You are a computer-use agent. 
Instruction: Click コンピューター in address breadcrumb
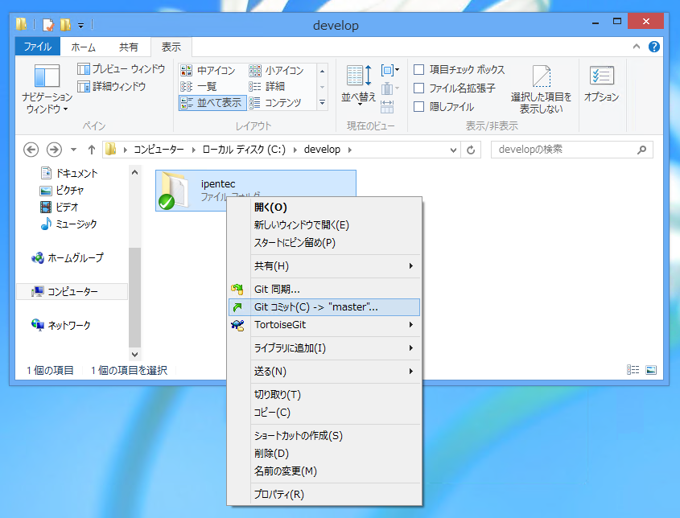tap(158, 150)
